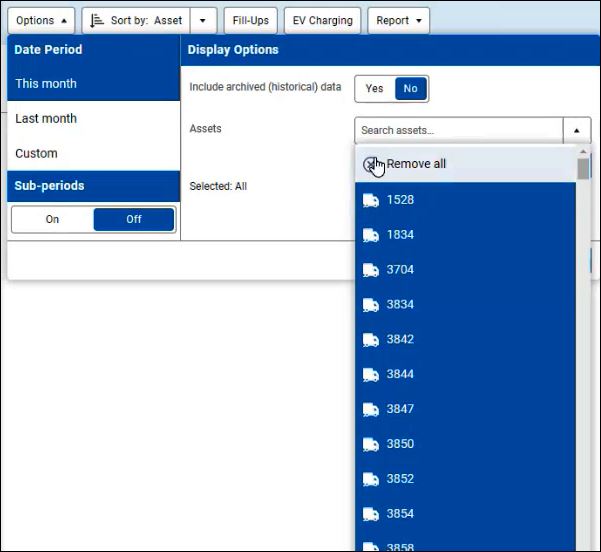
Task: Click the Remove all circle icon
Action: (x=370, y=164)
